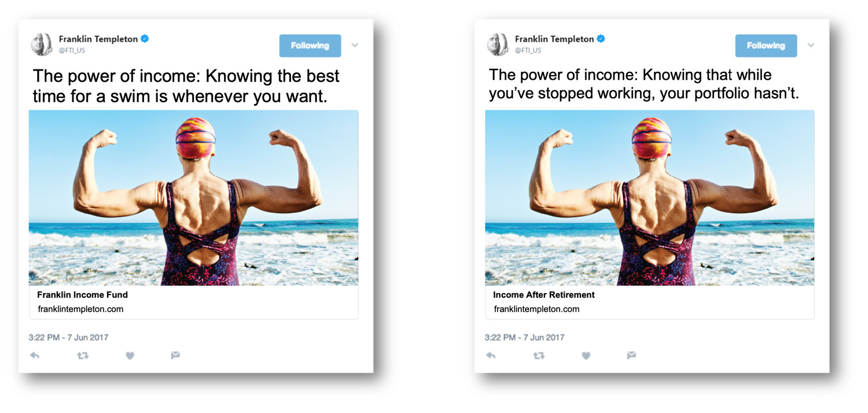Expand the chevron menu on right tweet
The width and height of the screenshot is (868, 413).
coord(811,45)
